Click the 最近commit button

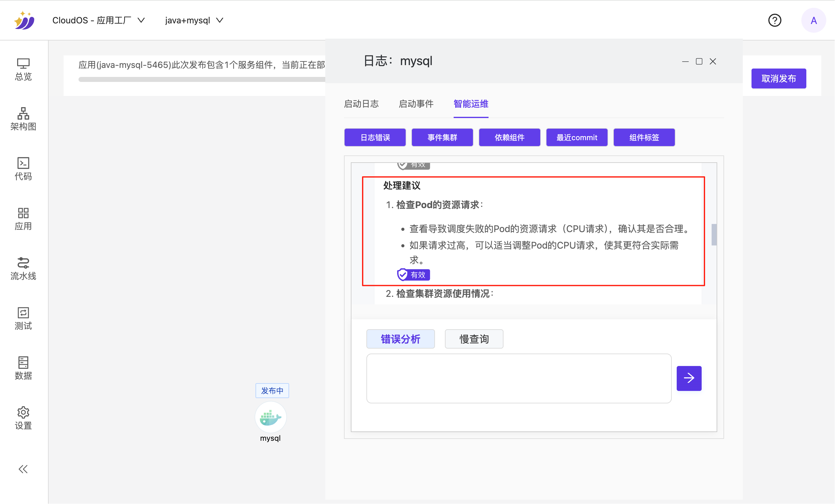coord(576,137)
